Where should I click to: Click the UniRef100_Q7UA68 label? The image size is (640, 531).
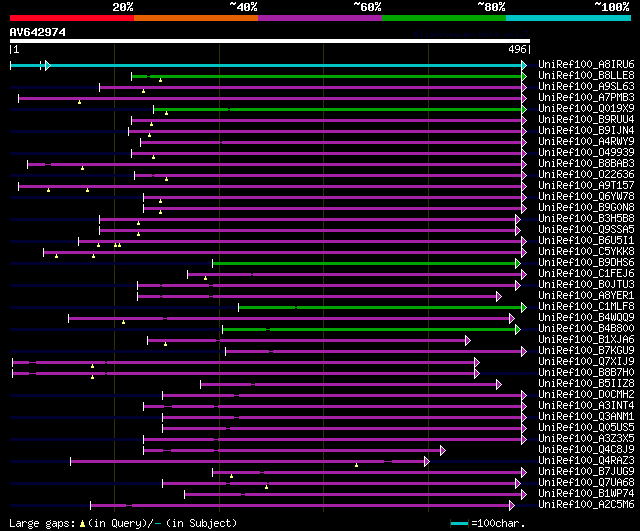(x=586, y=483)
